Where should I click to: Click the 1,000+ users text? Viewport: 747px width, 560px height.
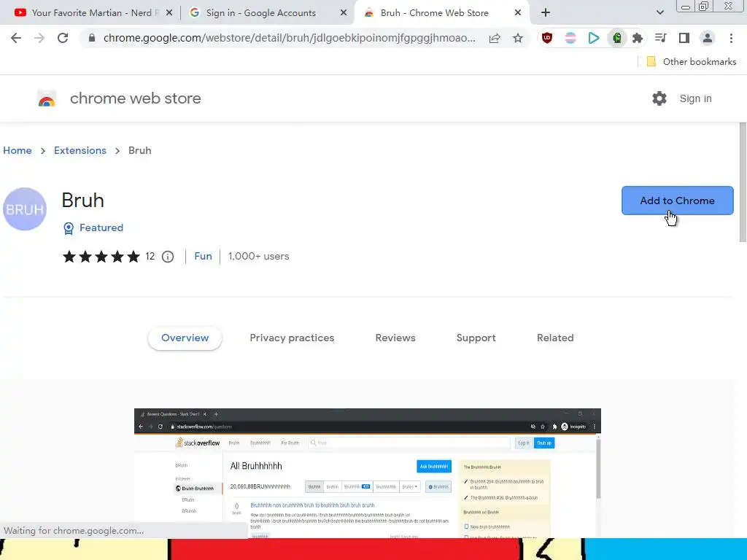[x=259, y=256]
